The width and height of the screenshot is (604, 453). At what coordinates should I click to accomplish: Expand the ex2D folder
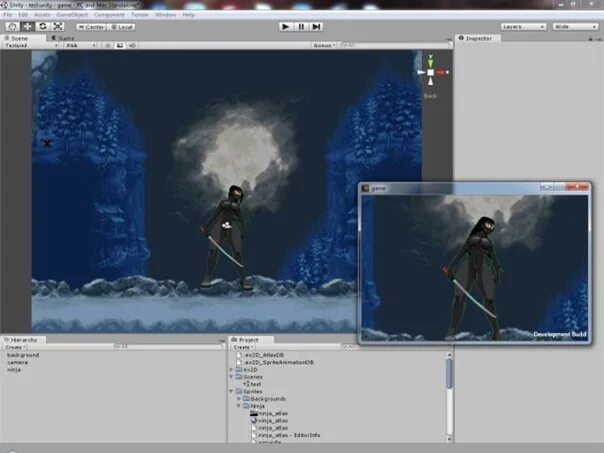232,369
